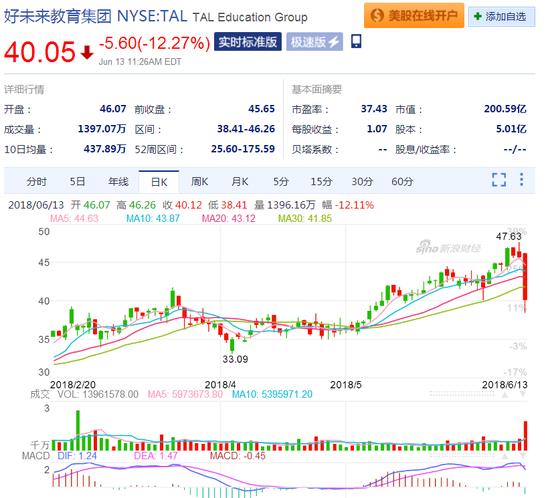Click the share capital value 5.01亿
The width and height of the screenshot is (550, 498).
click(x=511, y=129)
